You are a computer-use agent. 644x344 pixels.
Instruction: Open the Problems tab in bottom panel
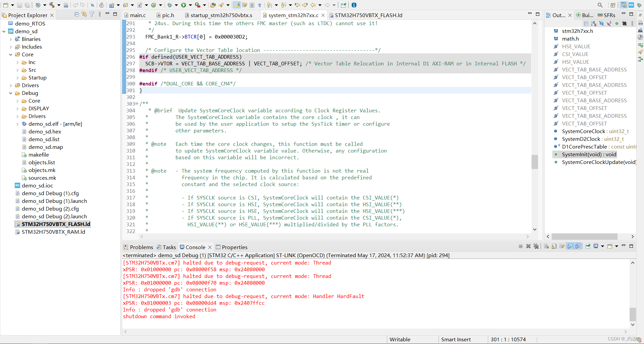click(x=141, y=247)
